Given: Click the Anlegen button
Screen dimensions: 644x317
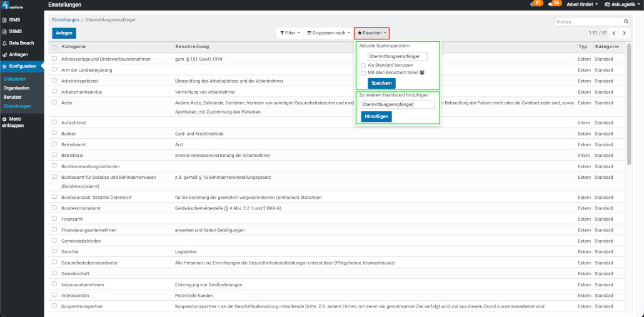Looking at the screenshot, I should [64, 33].
